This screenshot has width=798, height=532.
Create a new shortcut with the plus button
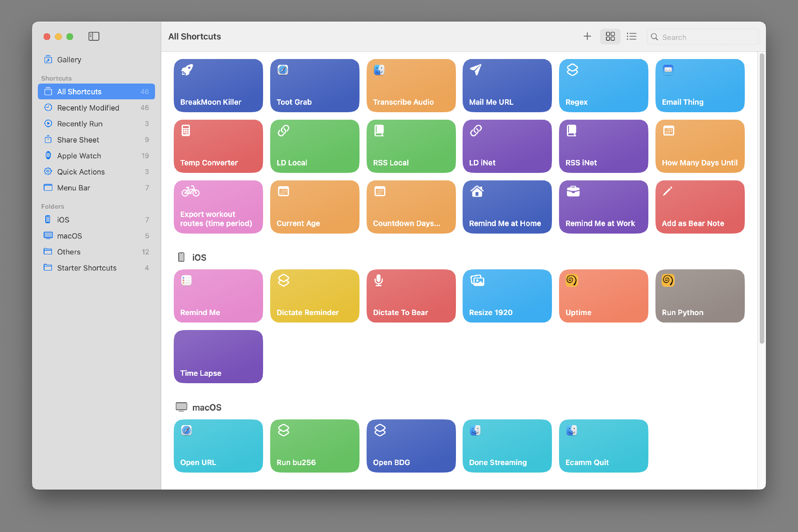(x=587, y=36)
